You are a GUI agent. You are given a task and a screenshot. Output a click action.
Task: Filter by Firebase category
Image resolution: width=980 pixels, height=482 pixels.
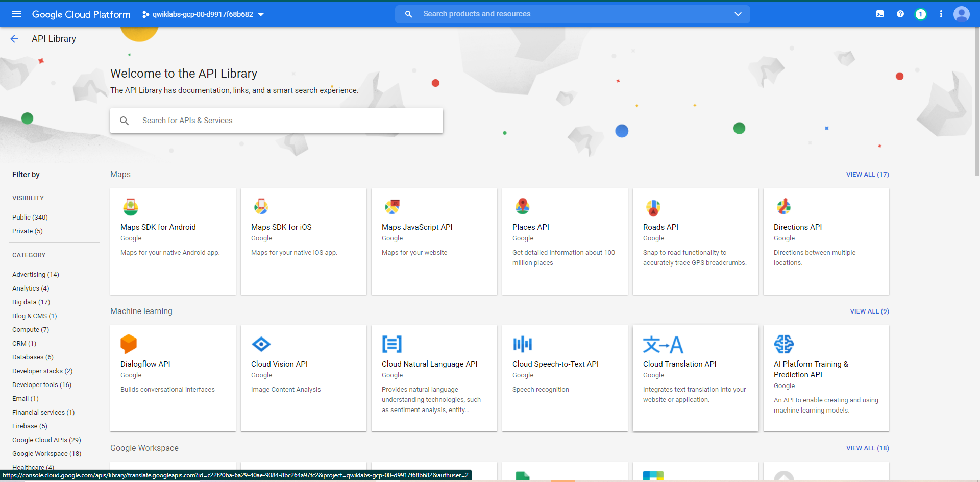pyautogui.click(x=30, y=426)
